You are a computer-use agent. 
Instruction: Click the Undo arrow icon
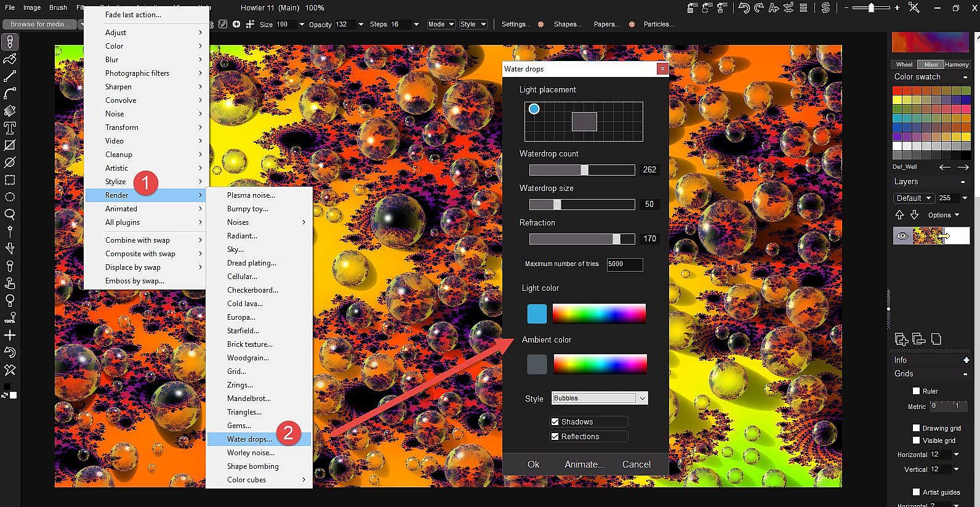coord(744,8)
